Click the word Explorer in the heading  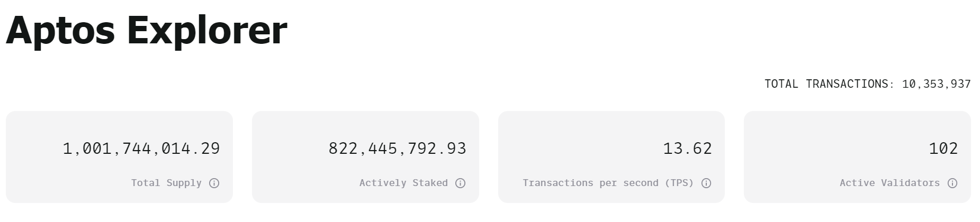(x=206, y=30)
